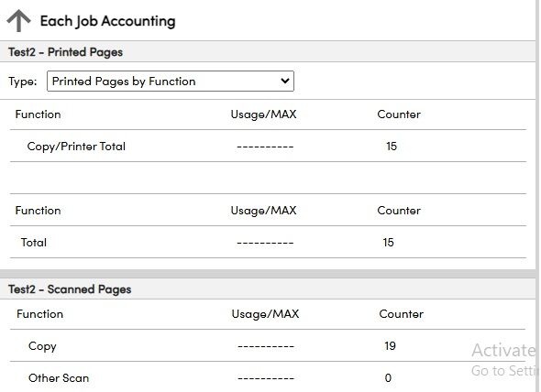Click the Scanned Pages Usage/MAX column header
The image size is (541, 392).
click(x=265, y=314)
